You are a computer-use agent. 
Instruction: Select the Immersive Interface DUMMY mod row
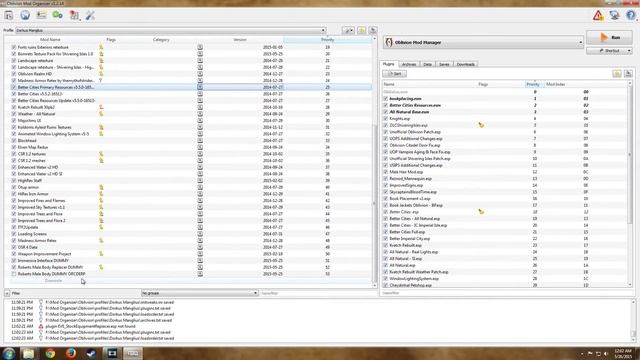[x=191, y=260]
